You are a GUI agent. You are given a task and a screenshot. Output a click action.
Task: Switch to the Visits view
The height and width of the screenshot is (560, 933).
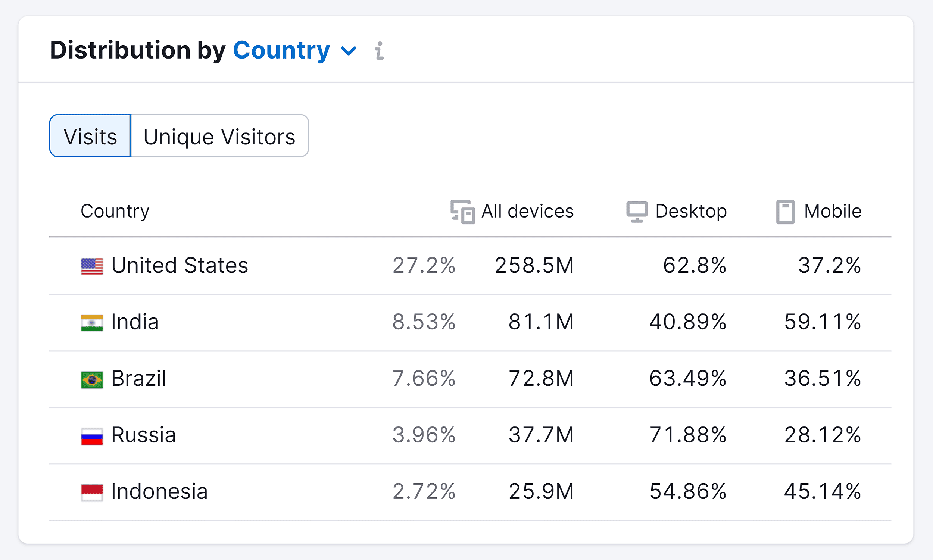[90, 136]
